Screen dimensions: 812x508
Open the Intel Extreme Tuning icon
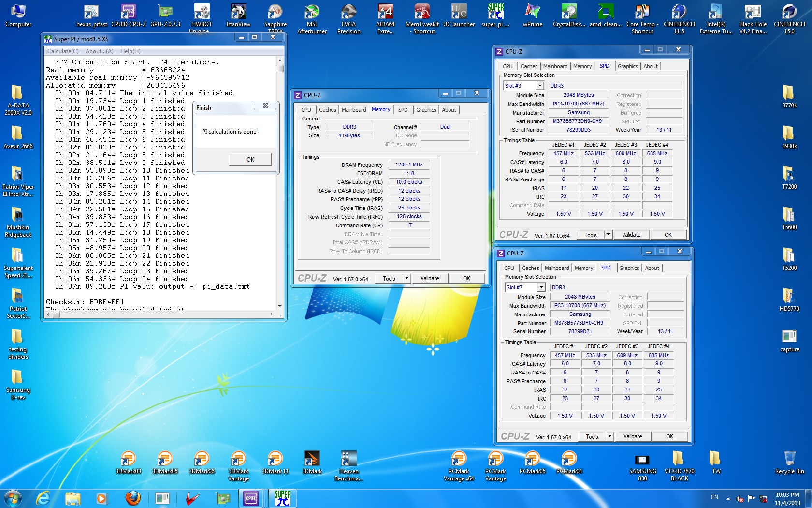tap(716, 19)
